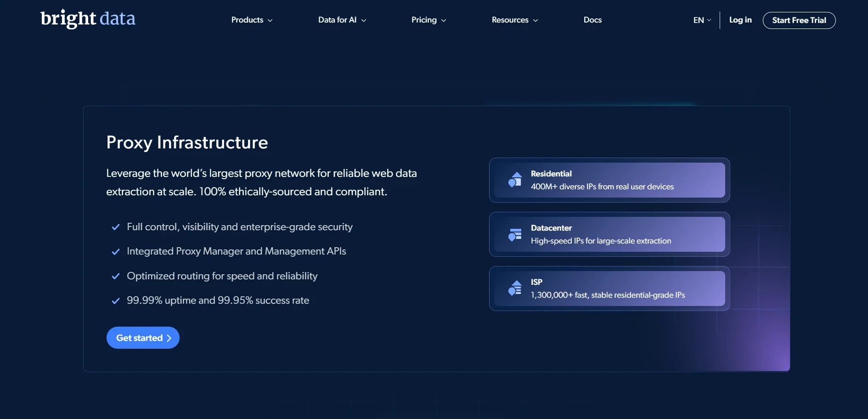Open the Residential proxy card
The image size is (868, 419).
609,180
